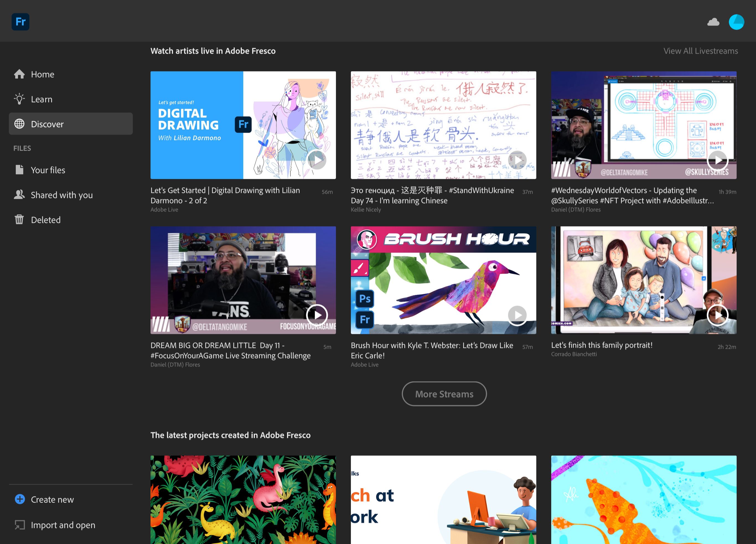Click Watch artists live in Adobe Fresco heading
Screen dimensions: 756x544
click(x=213, y=51)
